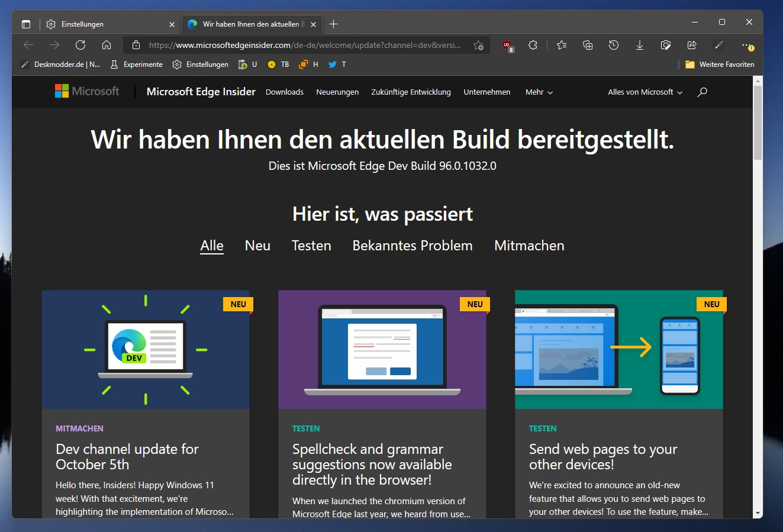
Task: Show the Favorites list icon
Action: pyautogui.click(x=562, y=45)
